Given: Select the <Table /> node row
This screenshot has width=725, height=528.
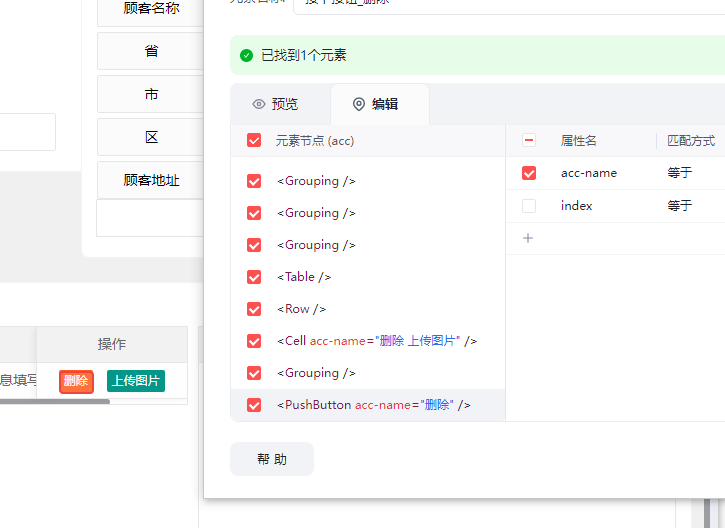Looking at the screenshot, I should click(x=368, y=277).
